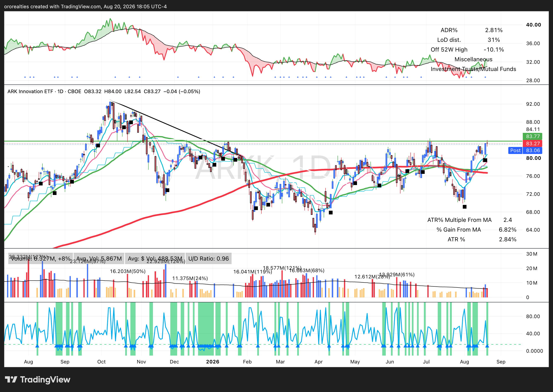This screenshot has height=392, width=553.
Task: Click the '16.203M(50%)' volume annotation
Action: (x=128, y=271)
